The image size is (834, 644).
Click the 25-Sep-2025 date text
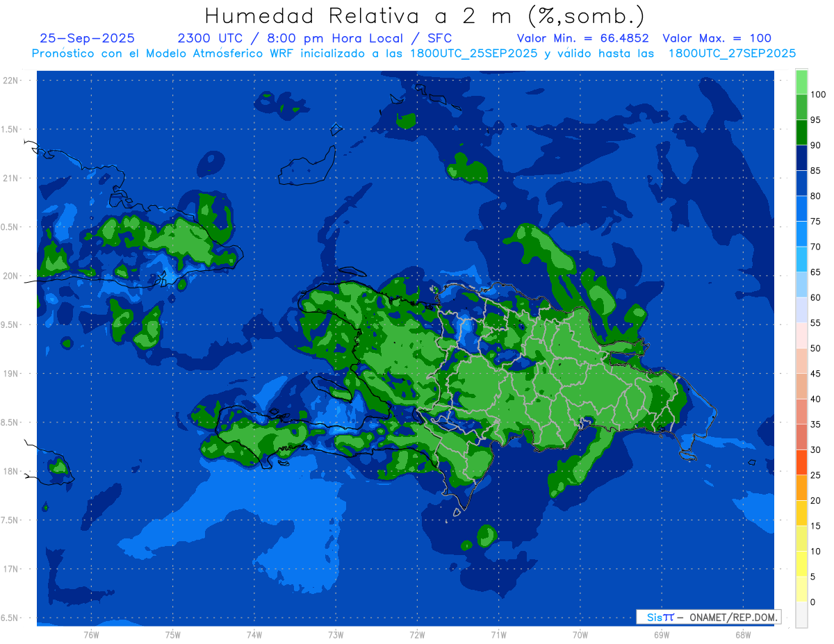tap(88, 38)
